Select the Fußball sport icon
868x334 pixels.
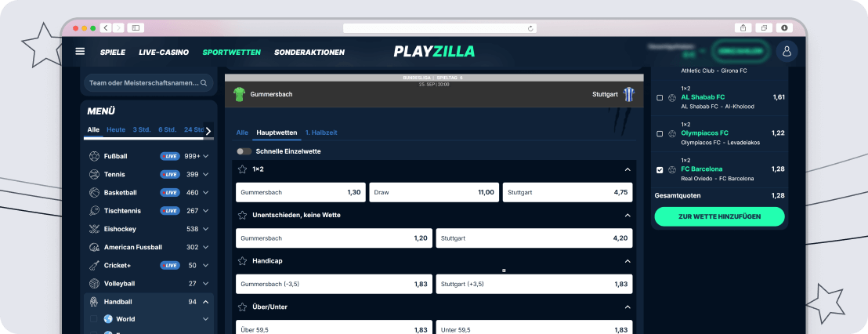tap(94, 156)
